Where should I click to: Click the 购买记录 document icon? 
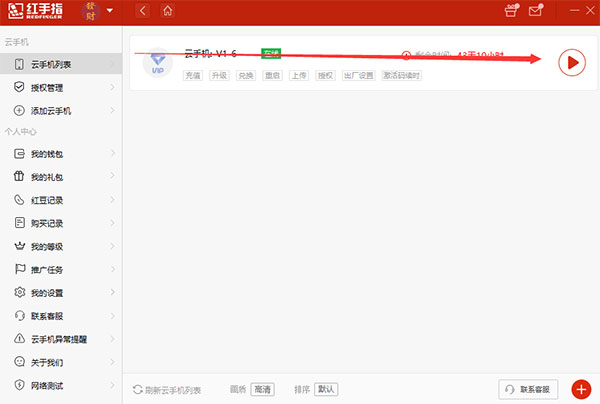(x=20, y=223)
